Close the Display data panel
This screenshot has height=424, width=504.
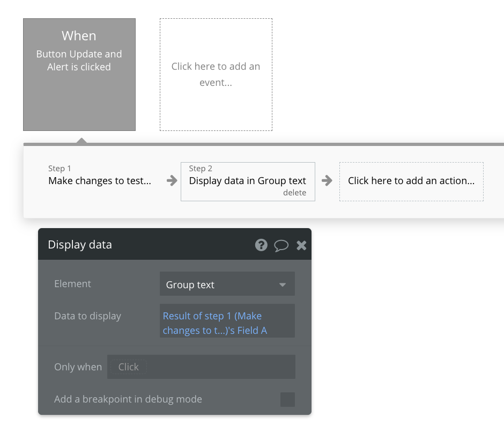(x=301, y=245)
